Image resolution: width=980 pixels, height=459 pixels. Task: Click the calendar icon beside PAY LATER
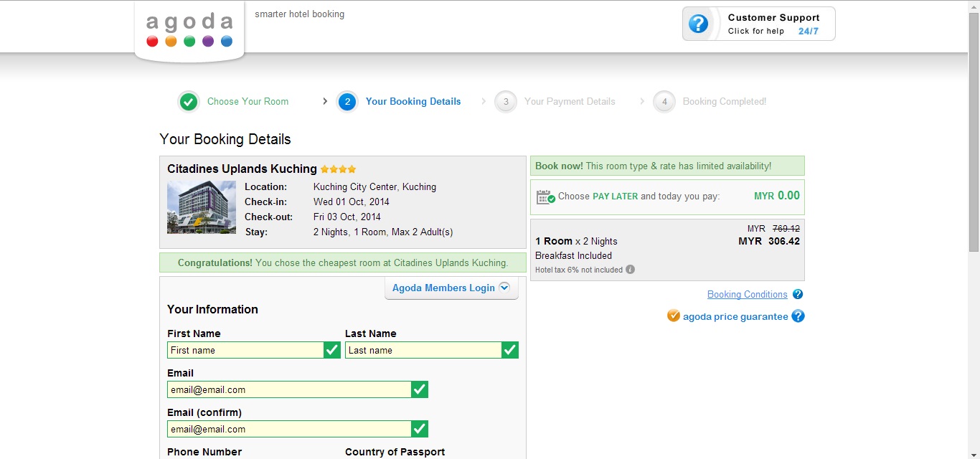pos(545,196)
